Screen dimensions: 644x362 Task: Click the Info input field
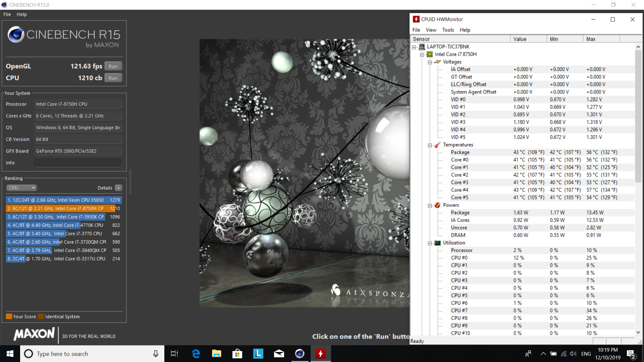(78, 163)
